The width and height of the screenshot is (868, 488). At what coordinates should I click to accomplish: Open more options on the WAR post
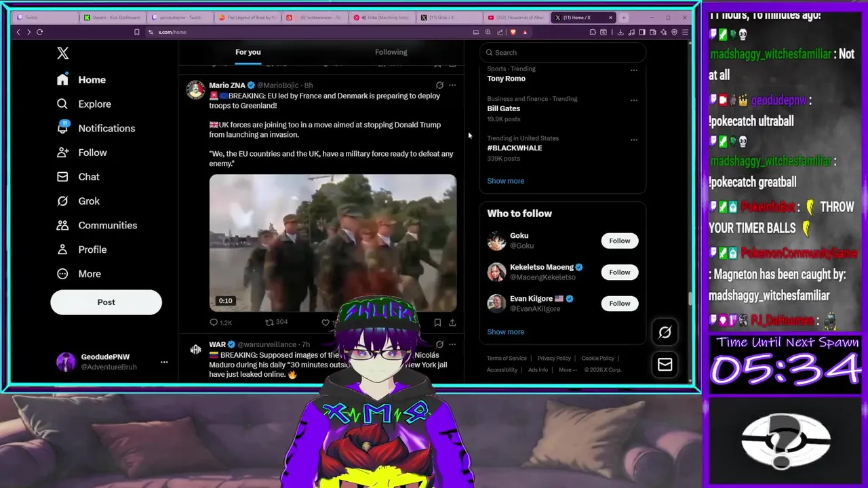452,344
